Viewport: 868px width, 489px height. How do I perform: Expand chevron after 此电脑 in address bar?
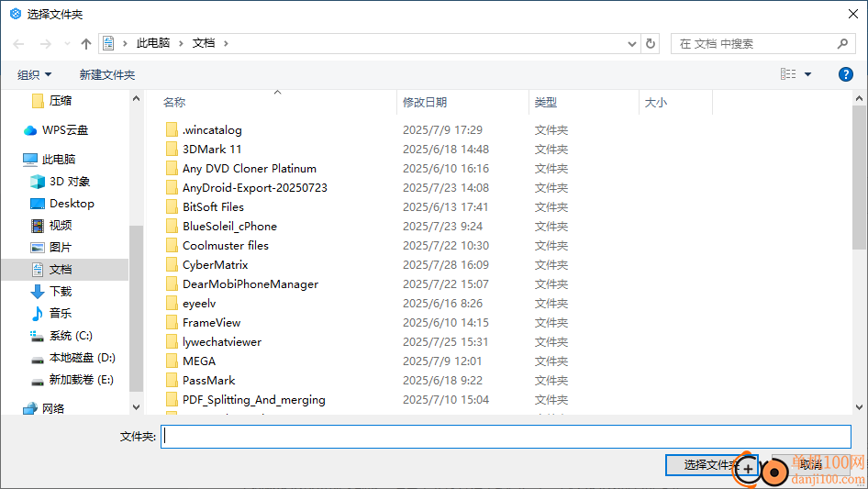181,43
